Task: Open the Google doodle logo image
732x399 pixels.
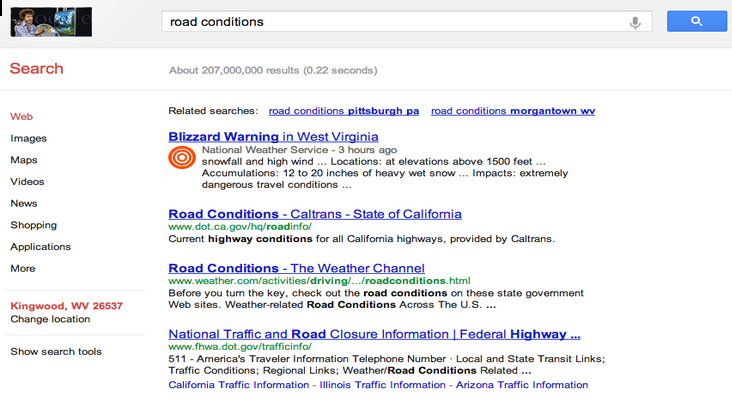Action: point(51,22)
